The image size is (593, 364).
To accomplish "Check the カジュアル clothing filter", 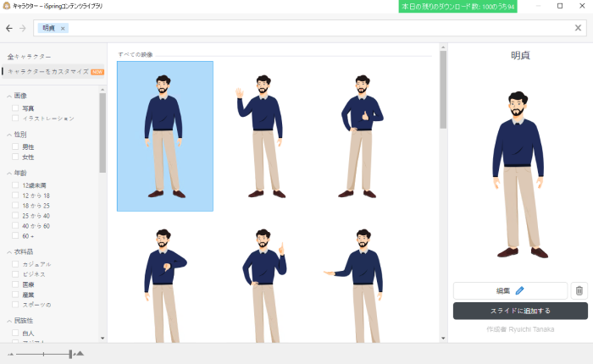I will [x=15, y=264].
